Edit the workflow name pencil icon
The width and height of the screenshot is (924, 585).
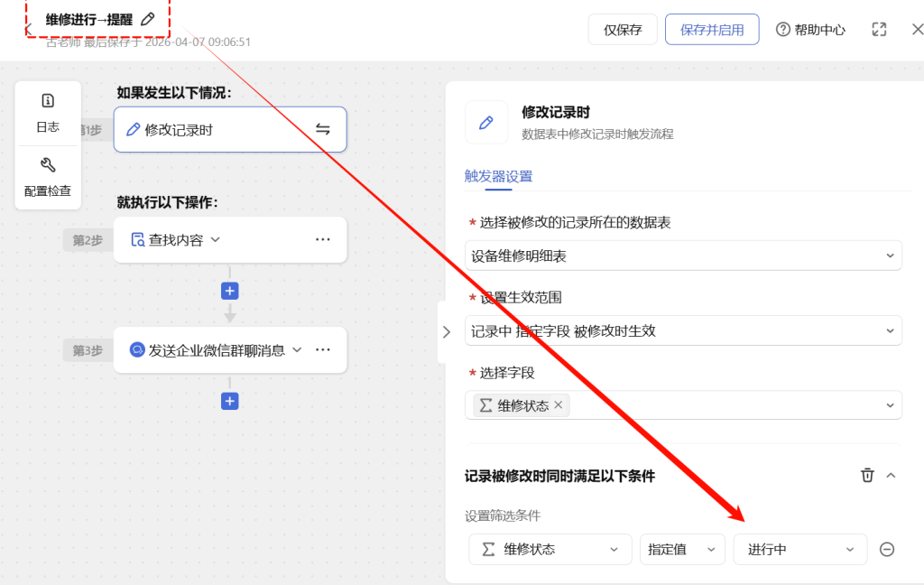coord(148,20)
